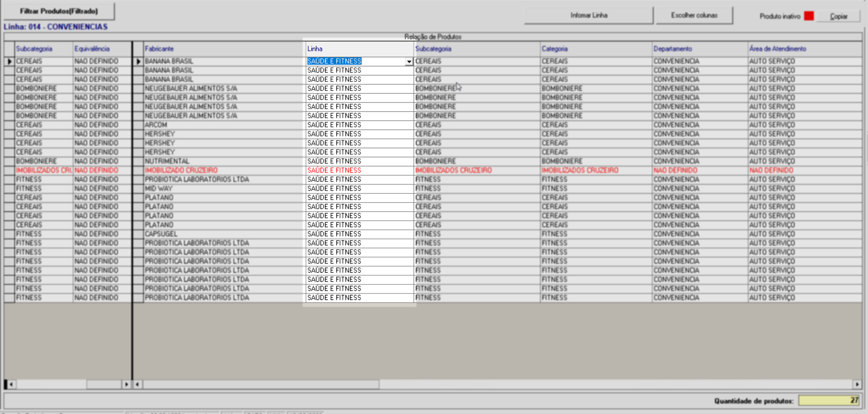The height and width of the screenshot is (414, 868).
Task: Click the first row selector arrow in left pane
Action: click(x=10, y=61)
